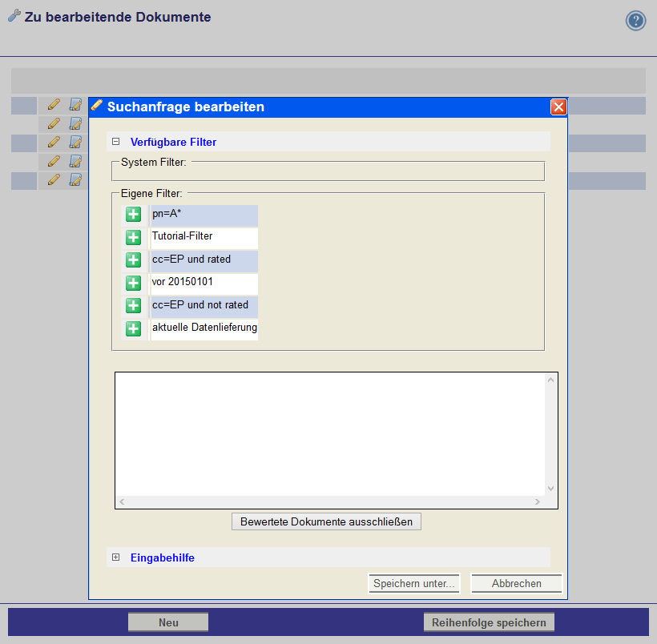The height and width of the screenshot is (644, 657).
Task: Click the document-edit icon in the fourth background row
Action: click(75, 161)
